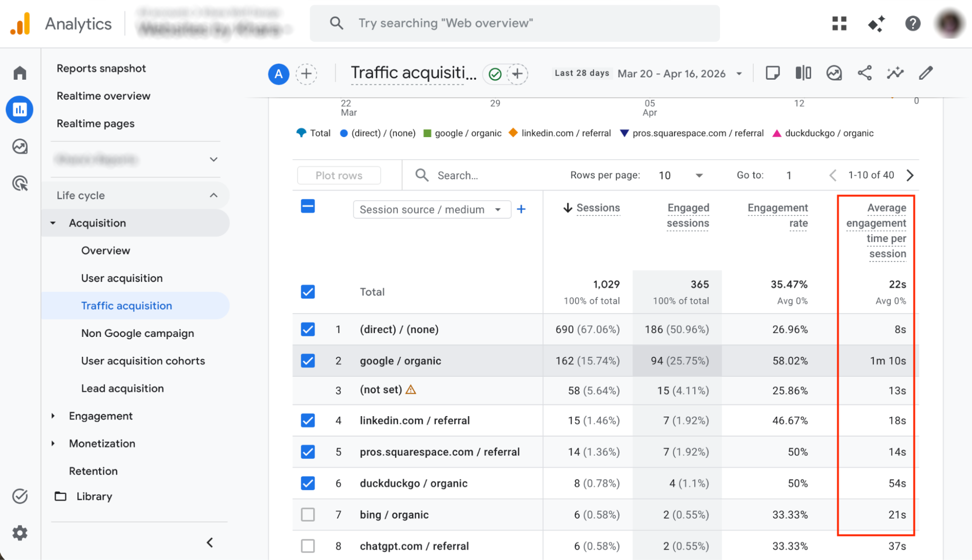Open the Google apps grid menu
Image resolution: width=972 pixels, height=560 pixels.
[839, 23]
